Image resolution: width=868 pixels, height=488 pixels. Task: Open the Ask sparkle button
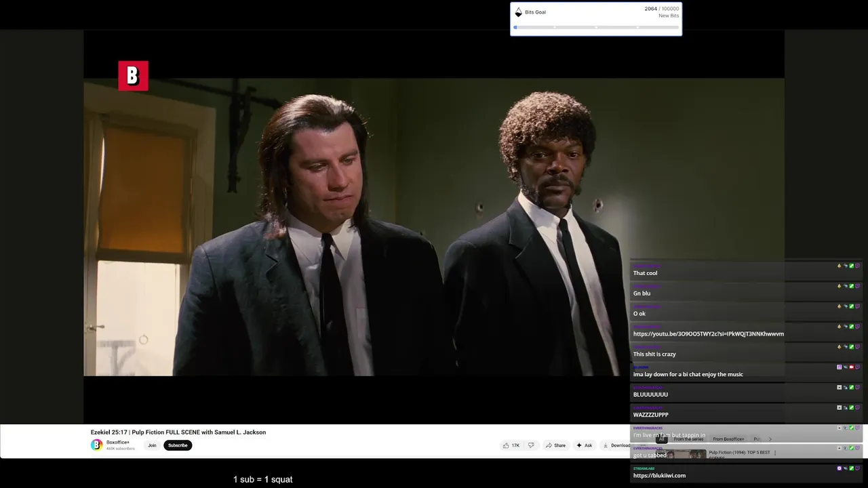tap(584, 445)
